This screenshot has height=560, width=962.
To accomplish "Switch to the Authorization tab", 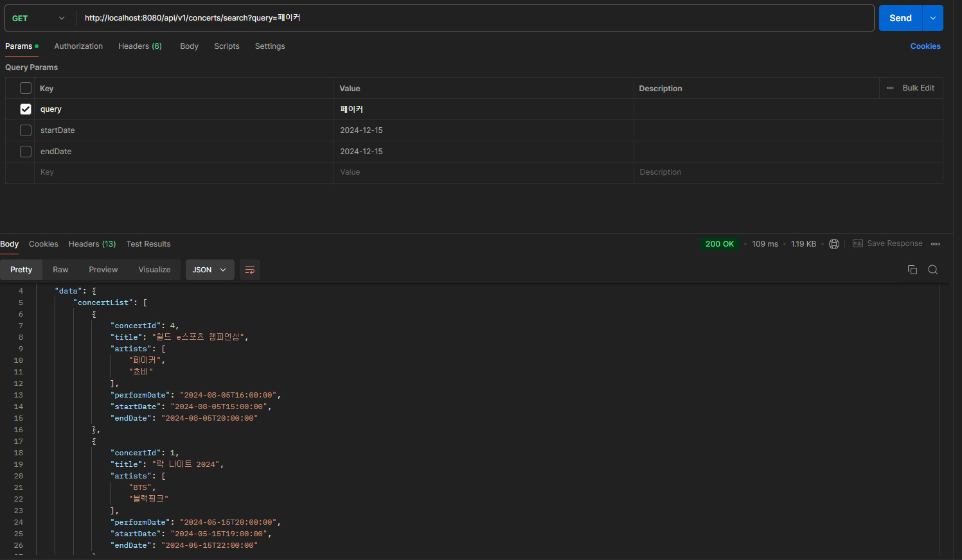I will [78, 46].
